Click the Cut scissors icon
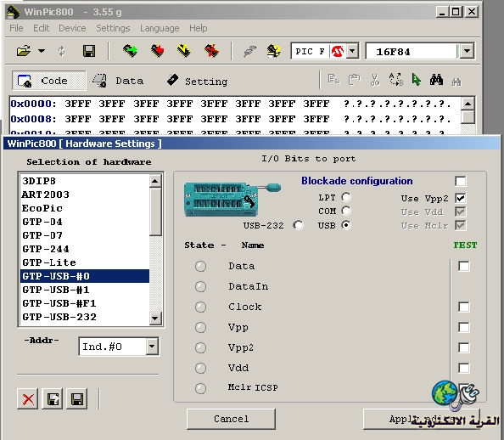Viewport: 504px width, 440px height. pyautogui.click(x=374, y=80)
